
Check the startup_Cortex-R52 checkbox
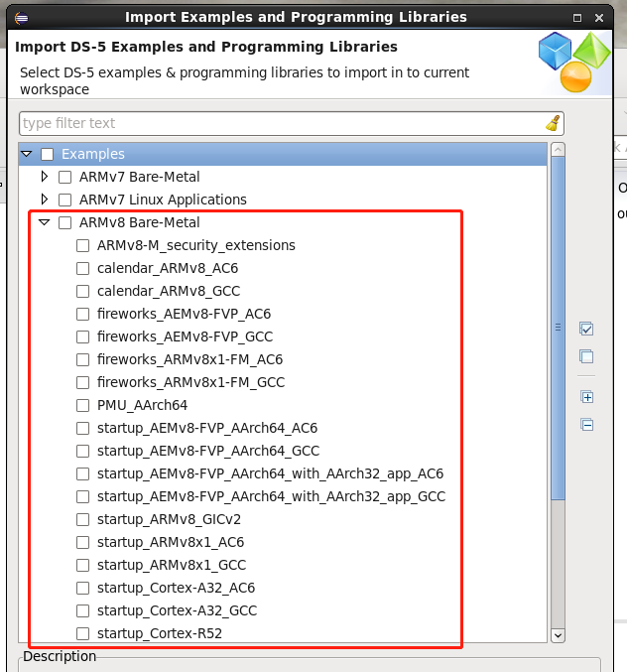[x=82, y=633]
